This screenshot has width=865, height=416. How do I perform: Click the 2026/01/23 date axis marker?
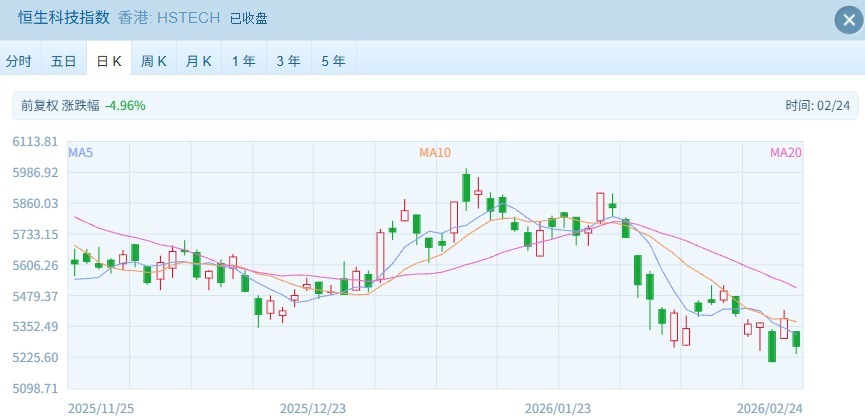[x=558, y=408]
